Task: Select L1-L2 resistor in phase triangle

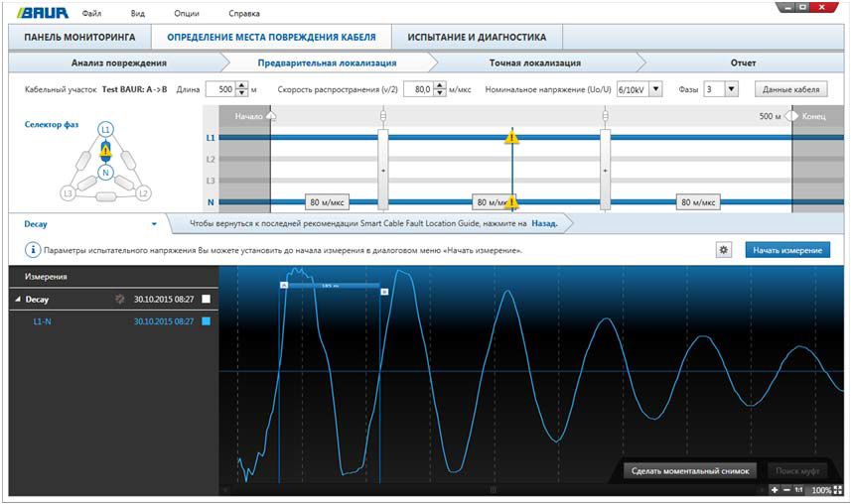Action: point(127,161)
